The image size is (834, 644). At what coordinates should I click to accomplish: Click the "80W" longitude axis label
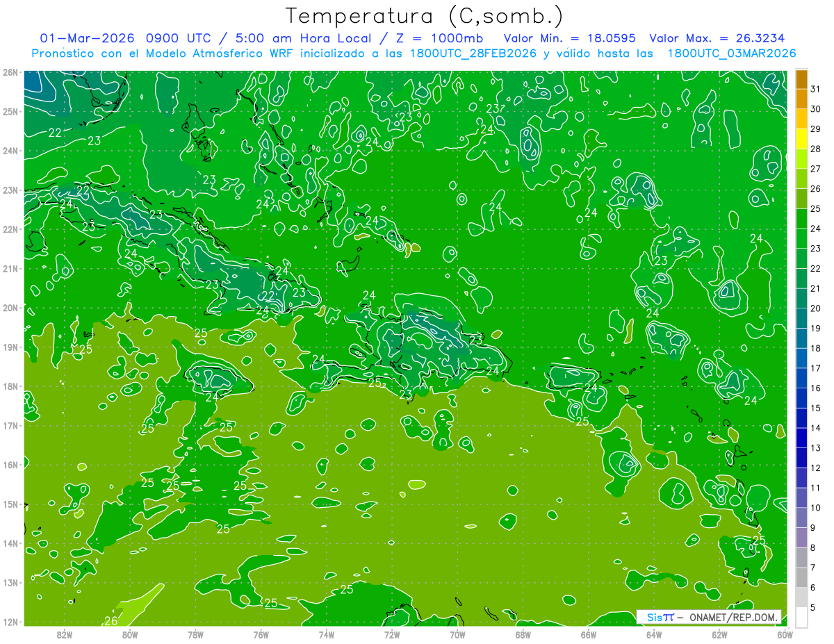click(130, 634)
